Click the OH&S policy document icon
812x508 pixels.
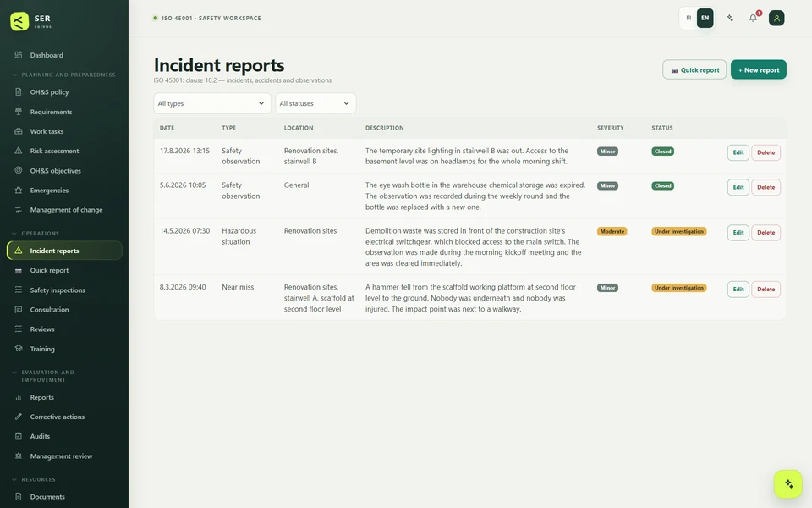pyautogui.click(x=19, y=91)
